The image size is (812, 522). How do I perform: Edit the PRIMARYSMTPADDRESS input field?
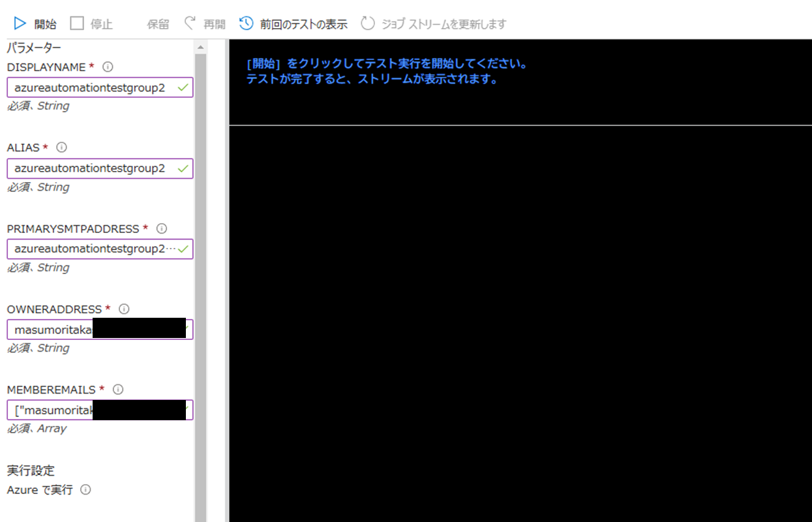pyautogui.click(x=100, y=249)
